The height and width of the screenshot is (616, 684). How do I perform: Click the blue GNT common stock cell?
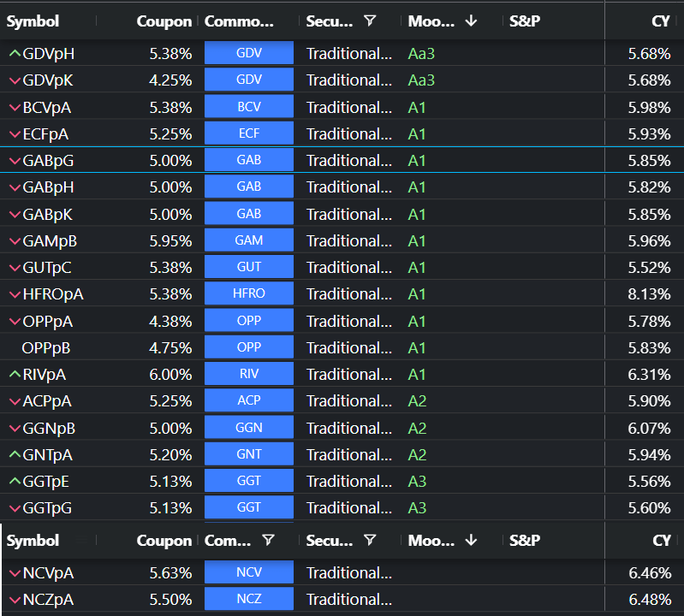249,453
